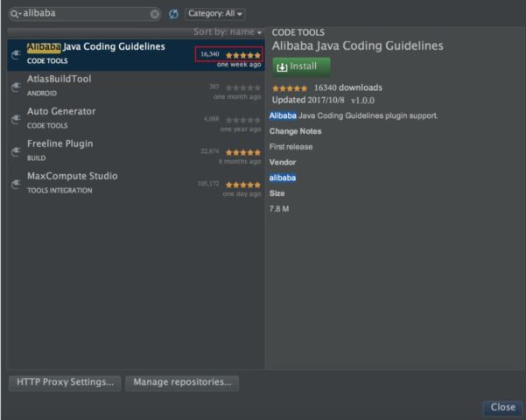526x420 pixels.
Task: Click the star rating beside 16340 downloads
Action: (290, 88)
